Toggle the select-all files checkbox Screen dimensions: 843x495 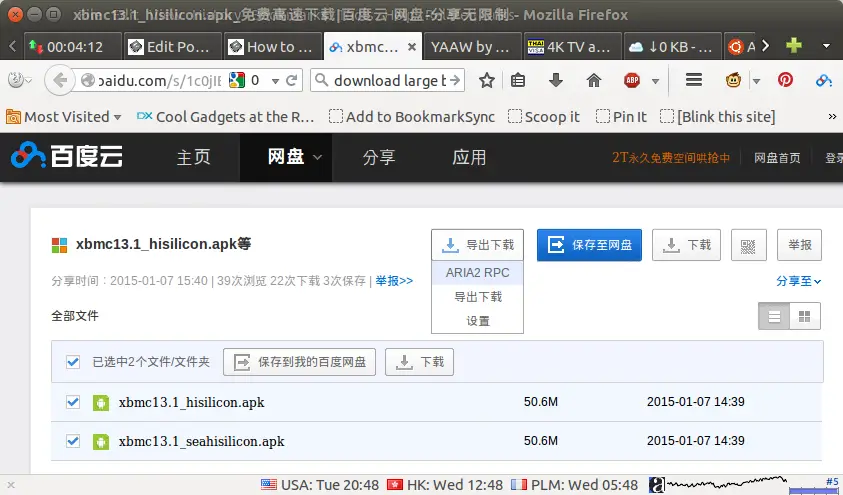pos(73,362)
